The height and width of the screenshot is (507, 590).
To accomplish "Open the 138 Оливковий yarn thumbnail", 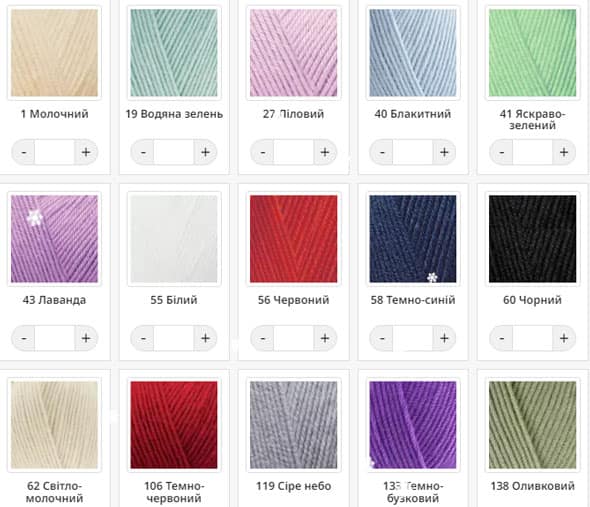I will tap(532, 425).
